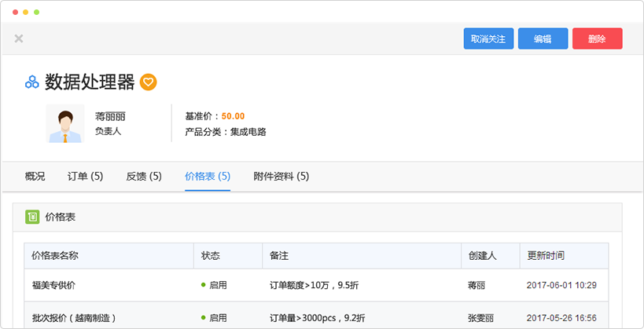Open the 批次报价（越南制造）row

[74, 317]
